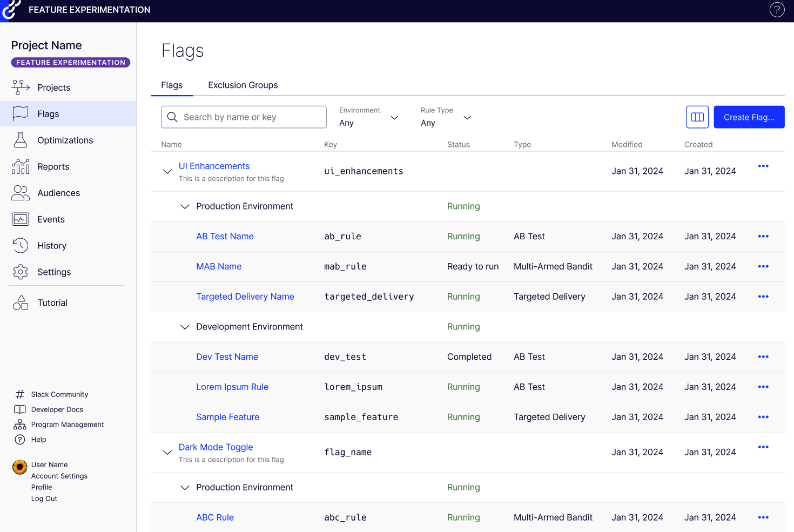The image size is (794, 532).
Task: Open the Rule Type filter dropdown
Action: point(446,117)
